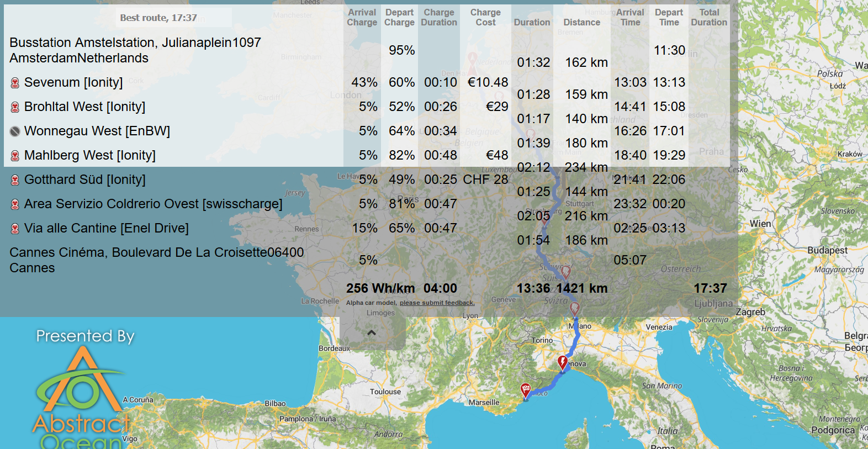Viewport: 868px width, 449px height.
Task: Click the red charger map pin near Genova
Action: click(x=563, y=362)
